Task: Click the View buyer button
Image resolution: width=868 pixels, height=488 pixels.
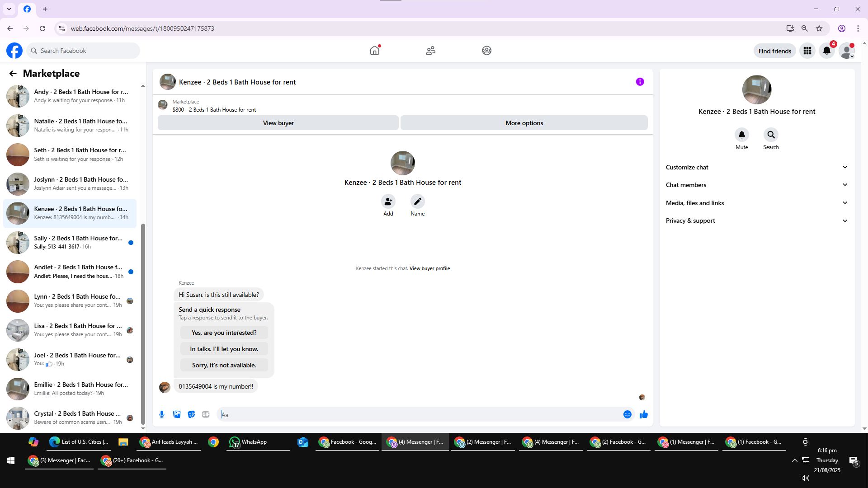Action: [x=278, y=123]
